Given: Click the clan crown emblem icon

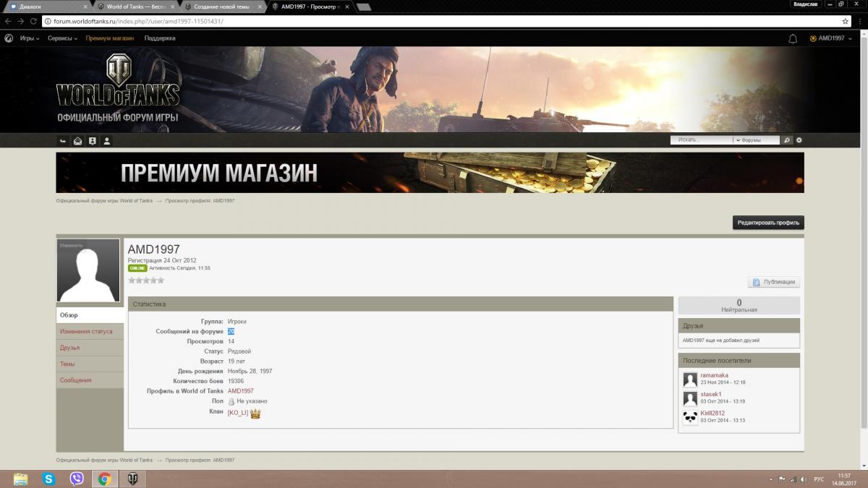Looking at the screenshot, I should click(x=255, y=414).
